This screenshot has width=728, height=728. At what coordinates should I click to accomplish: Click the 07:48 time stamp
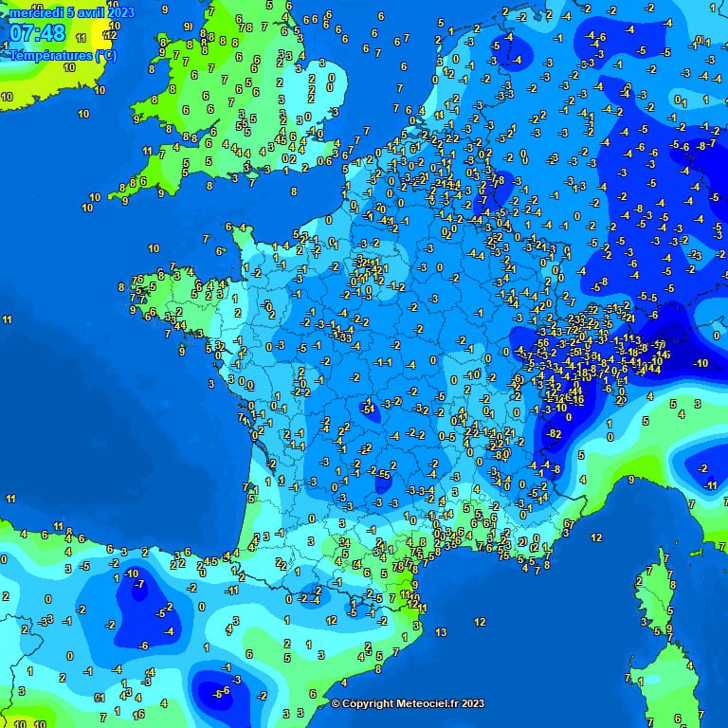click(x=38, y=33)
